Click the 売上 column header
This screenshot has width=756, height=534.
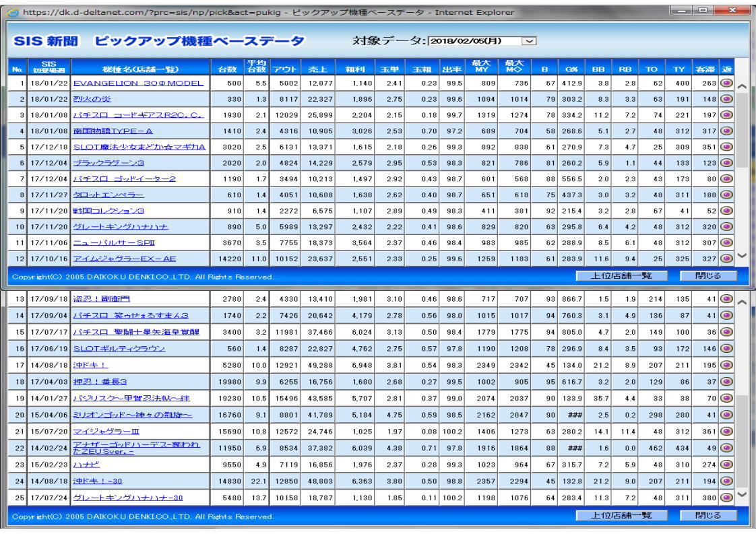pyautogui.click(x=318, y=67)
